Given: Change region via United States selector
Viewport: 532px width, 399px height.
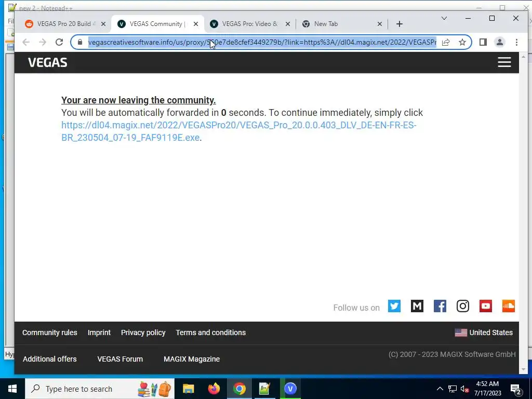Looking at the screenshot, I should tap(484, 332).
